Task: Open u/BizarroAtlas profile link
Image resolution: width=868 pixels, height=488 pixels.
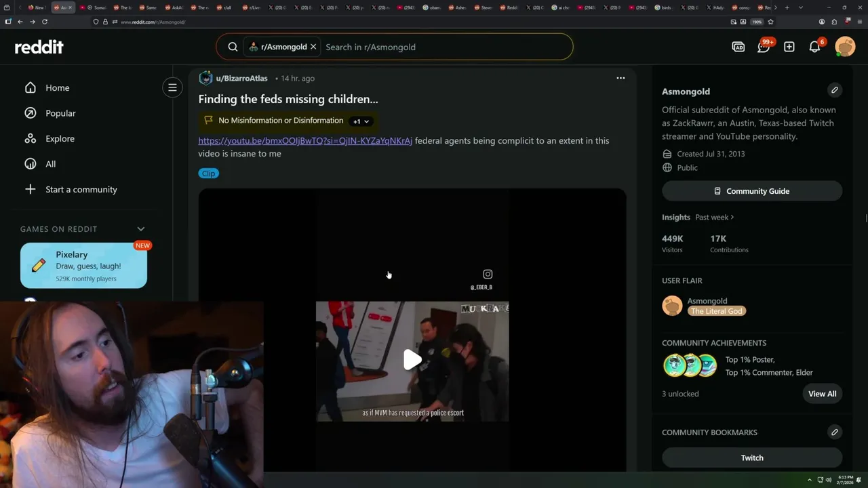Action: (241, 78)
